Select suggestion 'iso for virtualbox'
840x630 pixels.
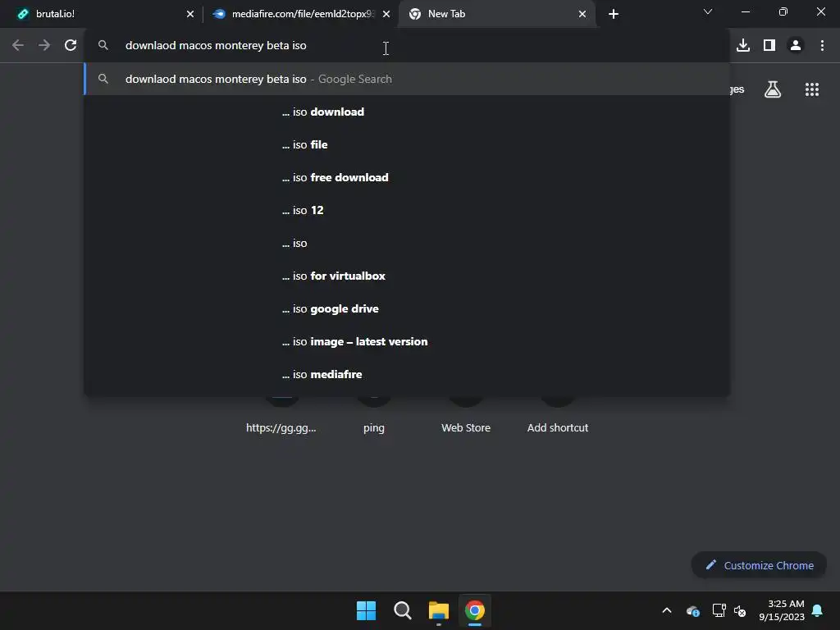click(x=407, y=276)
